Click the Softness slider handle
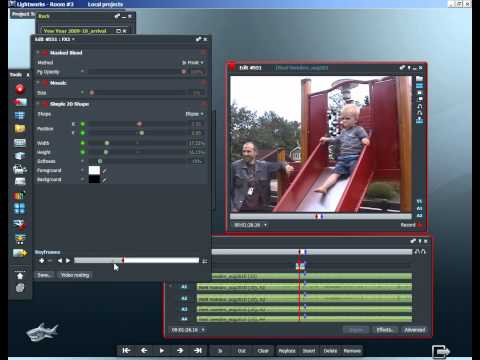 tap(100, 161)
